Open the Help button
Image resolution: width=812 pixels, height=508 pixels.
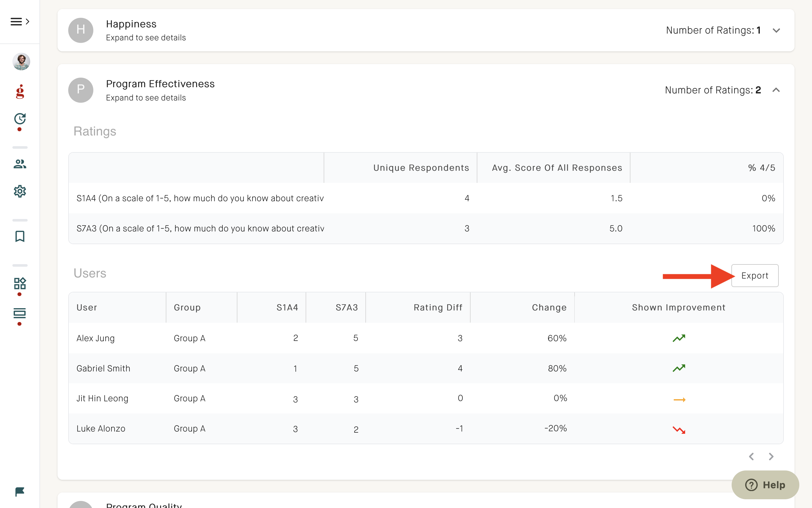[765, 485]
